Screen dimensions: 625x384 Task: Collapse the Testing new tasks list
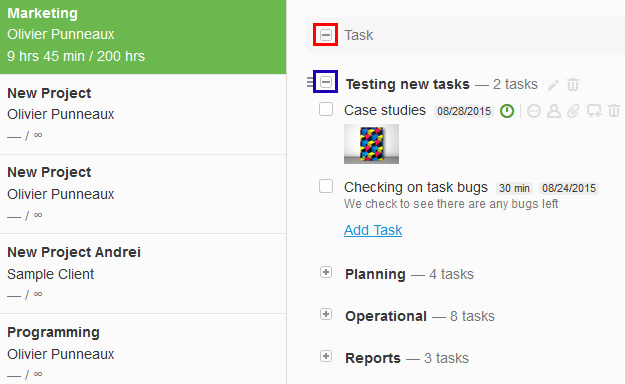tap(326, 82)
